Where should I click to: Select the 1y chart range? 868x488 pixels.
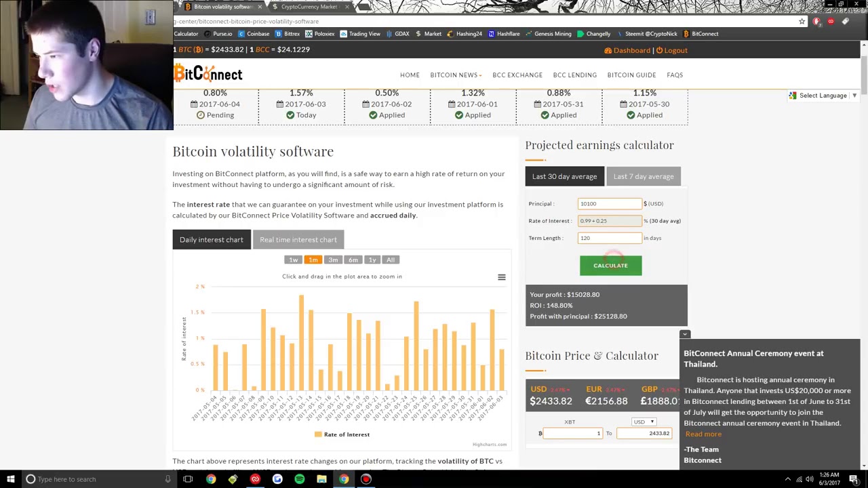pos(372,260)
